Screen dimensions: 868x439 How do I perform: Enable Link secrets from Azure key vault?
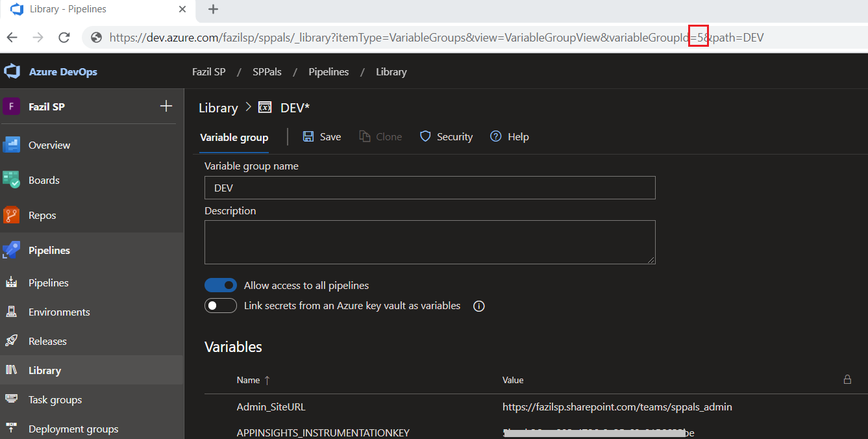coord(221,305)
